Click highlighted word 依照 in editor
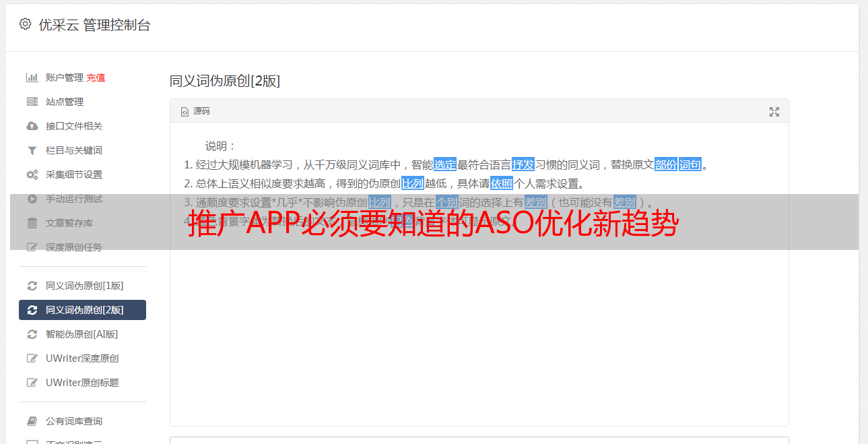 pyautogui.click(x=502, y=183)
